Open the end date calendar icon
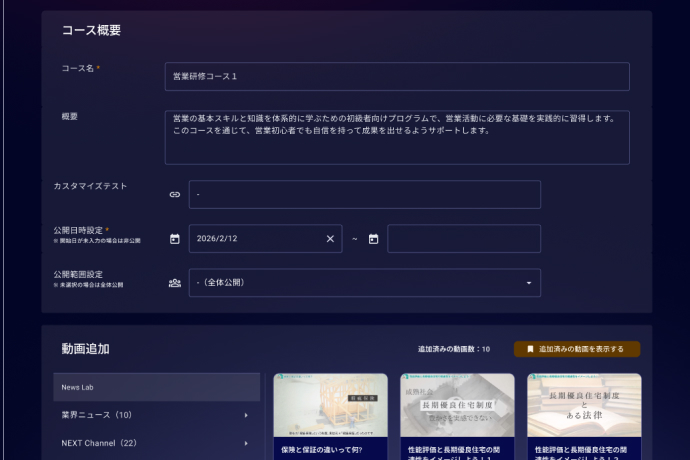The height and width of the screenshot is (460, 690). point(373,239)
